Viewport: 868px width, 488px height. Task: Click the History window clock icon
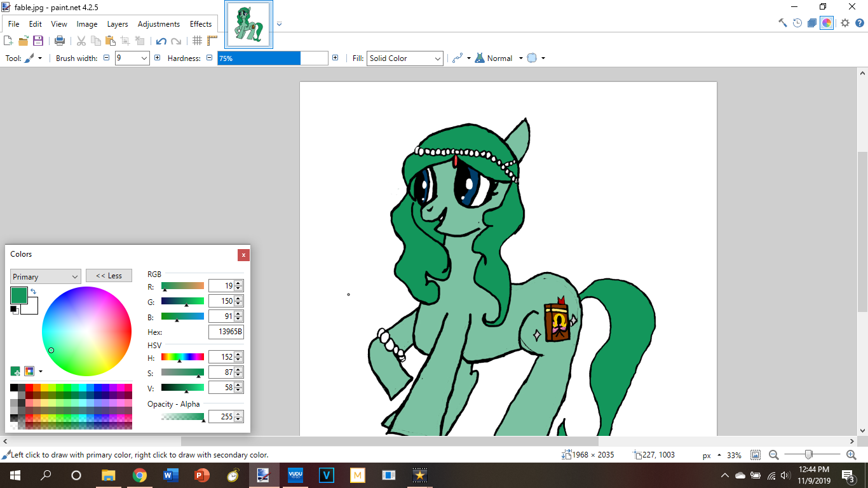pos(797,23)
